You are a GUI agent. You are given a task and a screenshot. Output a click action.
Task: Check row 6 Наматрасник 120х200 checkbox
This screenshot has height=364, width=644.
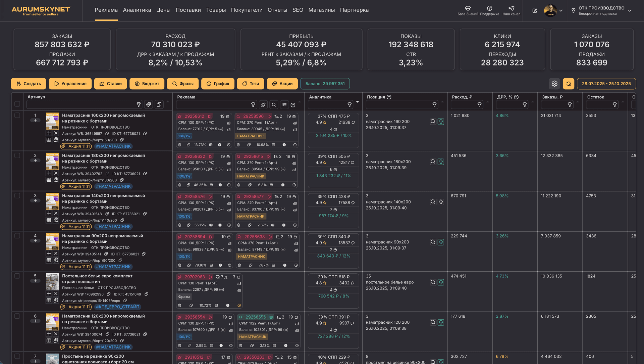pos(17,316)
